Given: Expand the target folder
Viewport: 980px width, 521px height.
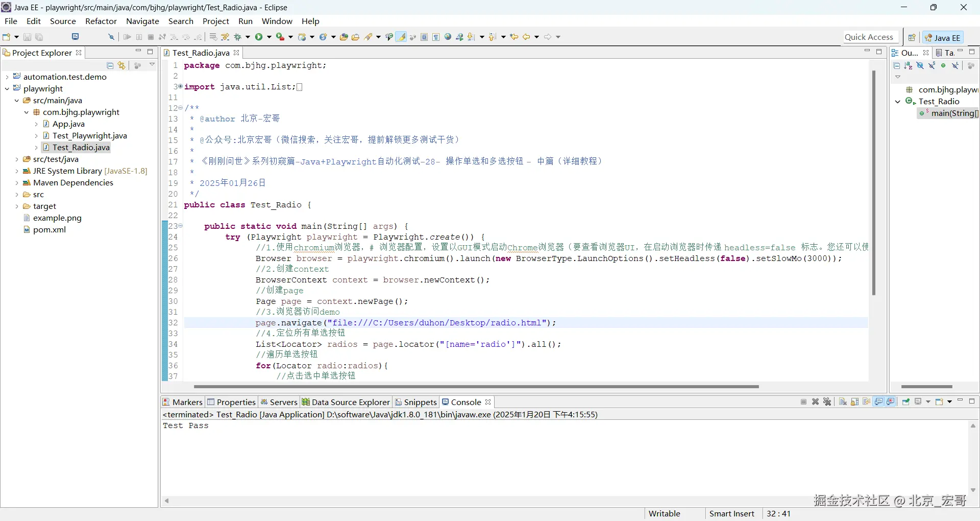Looking at the screenshot, I should pos(17,206).
